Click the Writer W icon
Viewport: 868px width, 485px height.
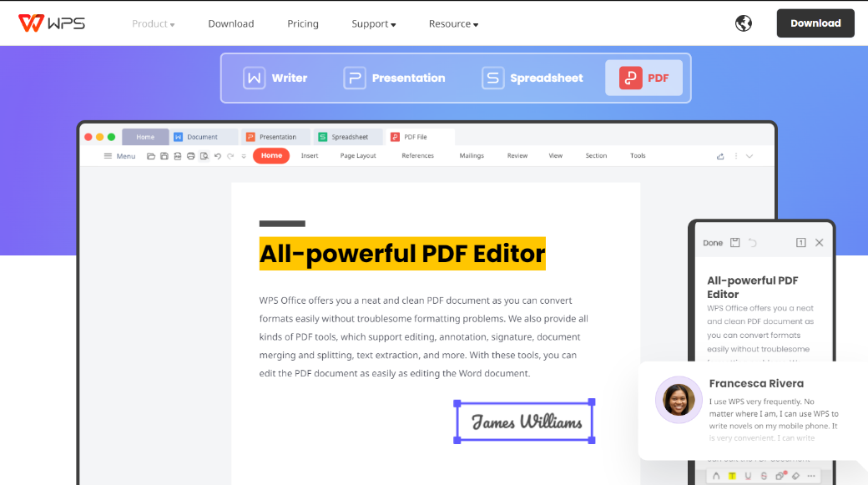(x=254, y=78)
